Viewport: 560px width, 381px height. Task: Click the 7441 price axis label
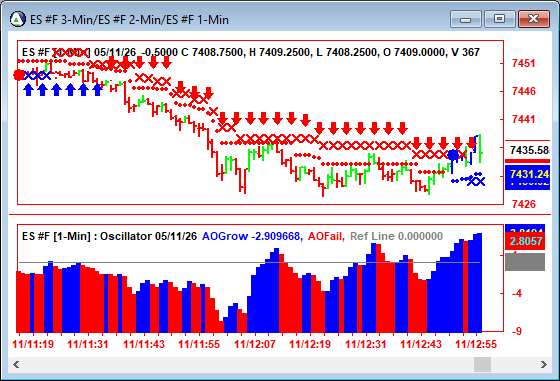coord(523,119)
